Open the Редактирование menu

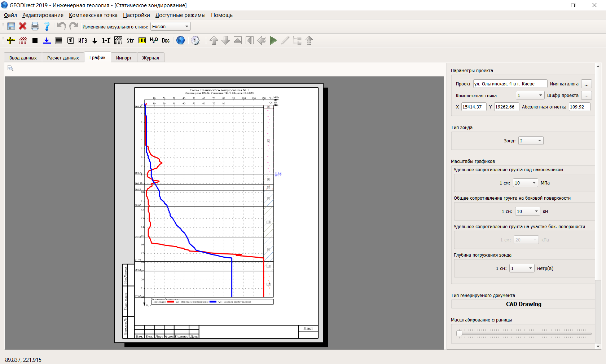tap(43, 15)
